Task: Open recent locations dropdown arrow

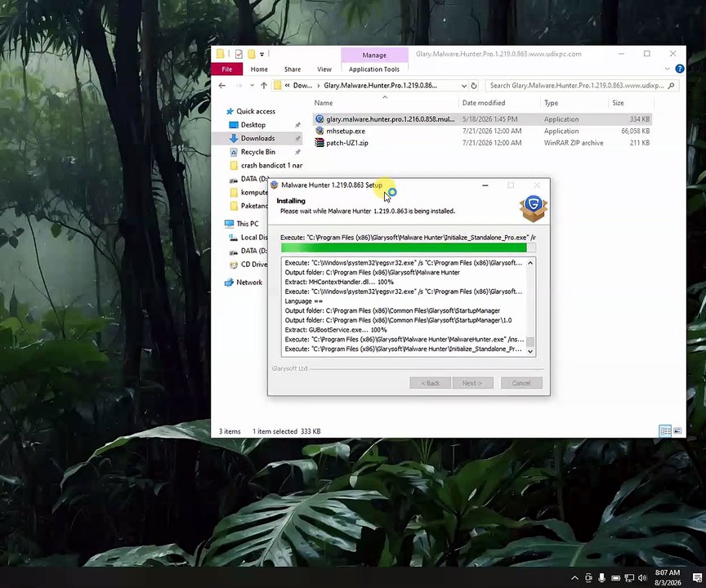Action: (252, 86)
